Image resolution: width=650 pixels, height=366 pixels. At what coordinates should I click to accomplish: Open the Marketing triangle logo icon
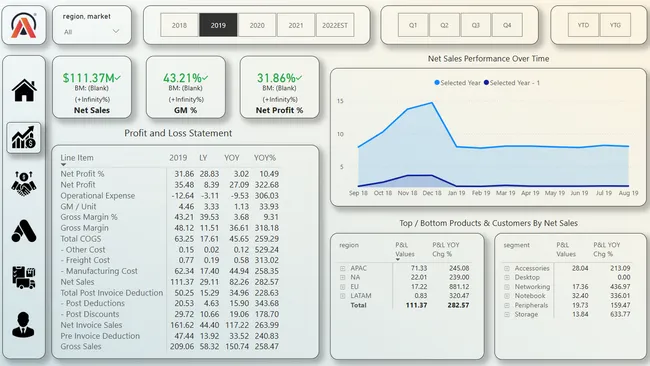(24, 231)
